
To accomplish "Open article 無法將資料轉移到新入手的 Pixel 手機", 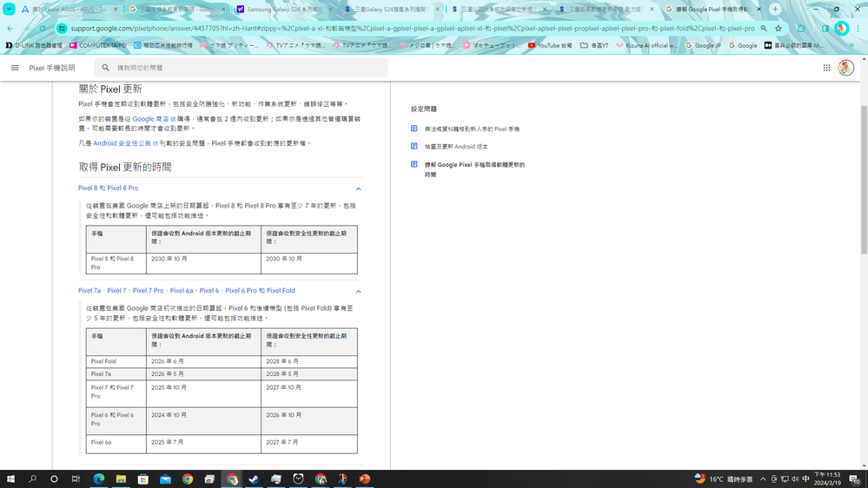I will [x=472, y=129].
